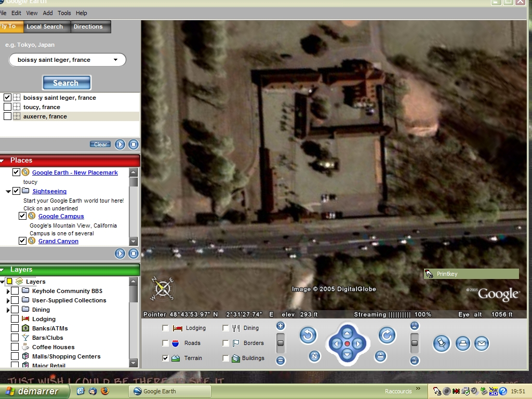Click the Banks/ATMs layer icon
This screenshot has height=399, width=532.
[x=25, y=328]
